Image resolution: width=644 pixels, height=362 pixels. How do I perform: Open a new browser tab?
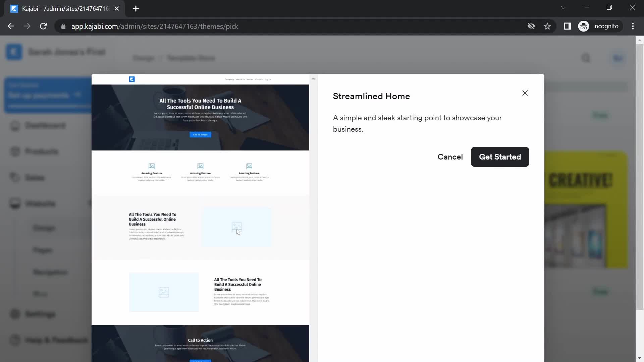[136, 9]
